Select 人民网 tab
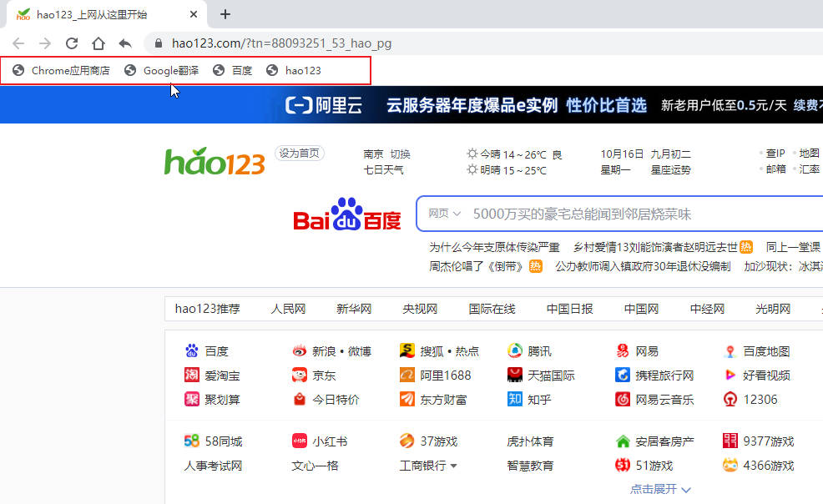The width and height of the screenshot is (823, 504). (288, 309)
